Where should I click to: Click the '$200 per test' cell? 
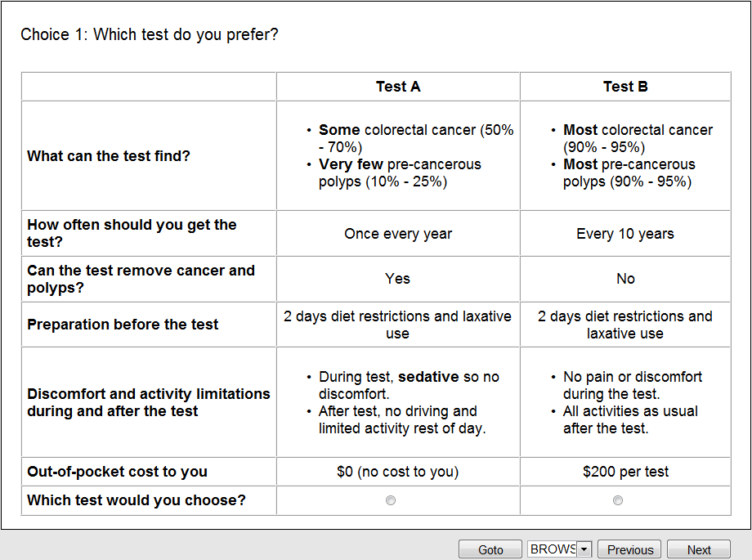[x=625, y=472]
